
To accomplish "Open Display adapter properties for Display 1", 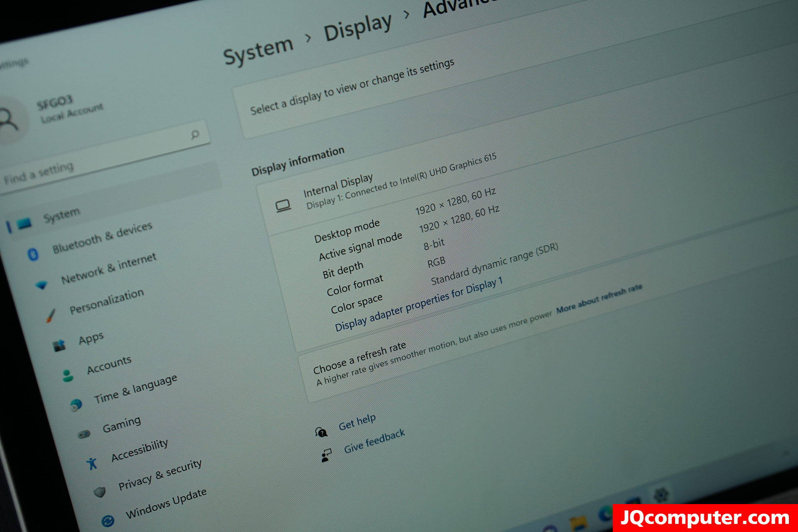I will 419,304.
